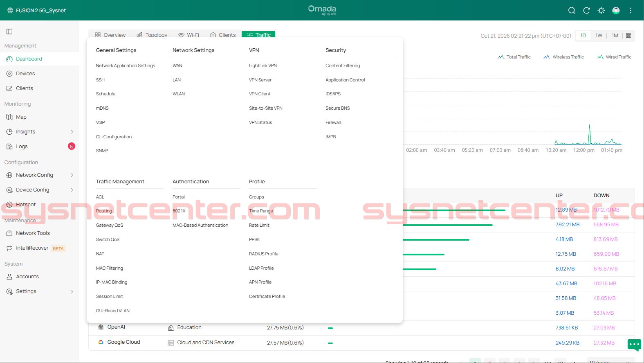Click the Map sidebar icon

tap(9, 117)
